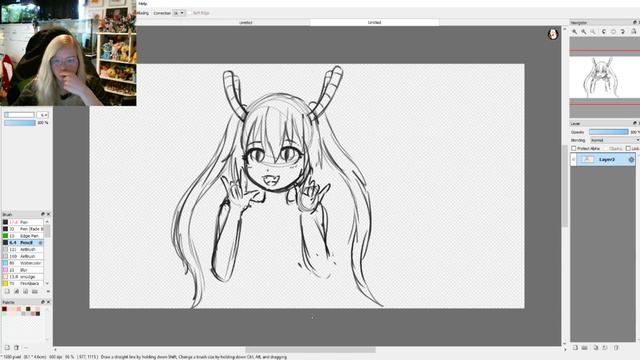Pick the dark red palette swatch

(x=4, y=309)
